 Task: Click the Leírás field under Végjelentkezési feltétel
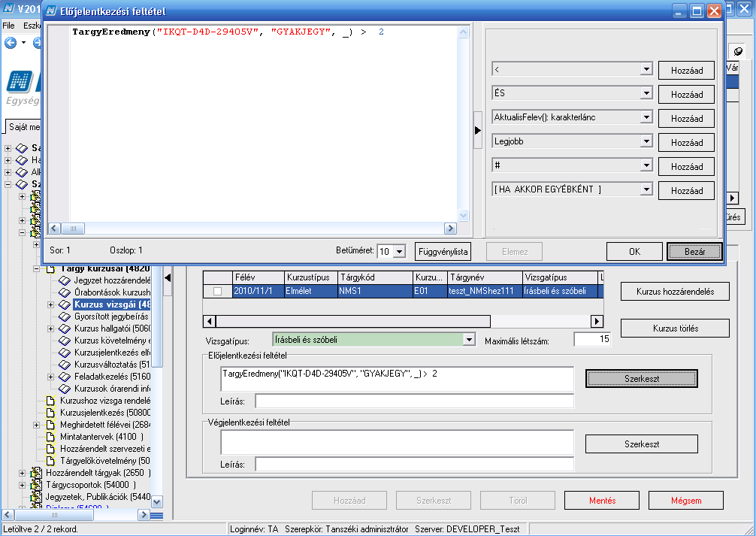coord(415,464)
